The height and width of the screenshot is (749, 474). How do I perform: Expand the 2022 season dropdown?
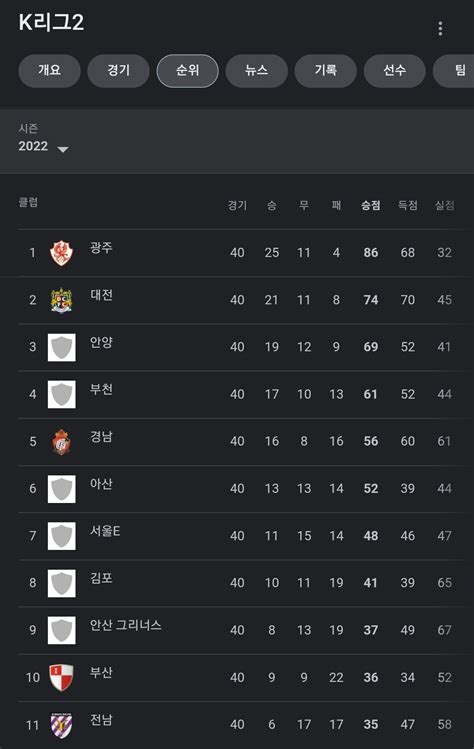[x=43, y=147]
